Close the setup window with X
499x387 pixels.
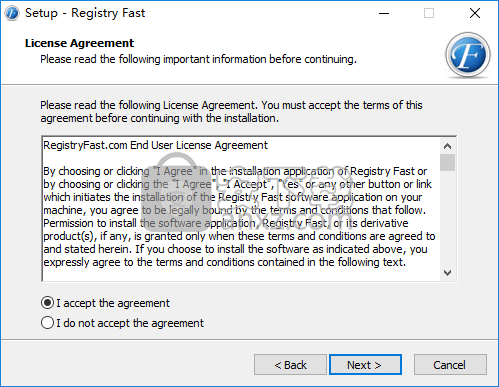pos(475,13)
